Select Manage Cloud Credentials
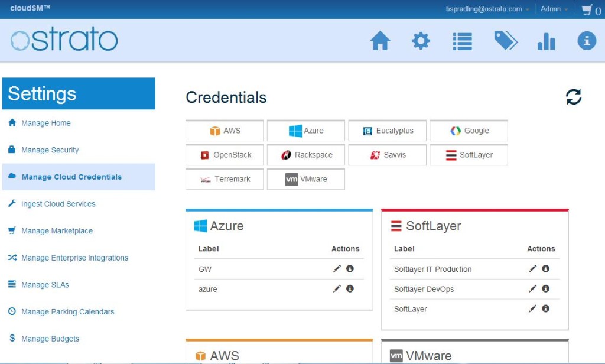The image size is (605, 364). click(x=79, y=177)
